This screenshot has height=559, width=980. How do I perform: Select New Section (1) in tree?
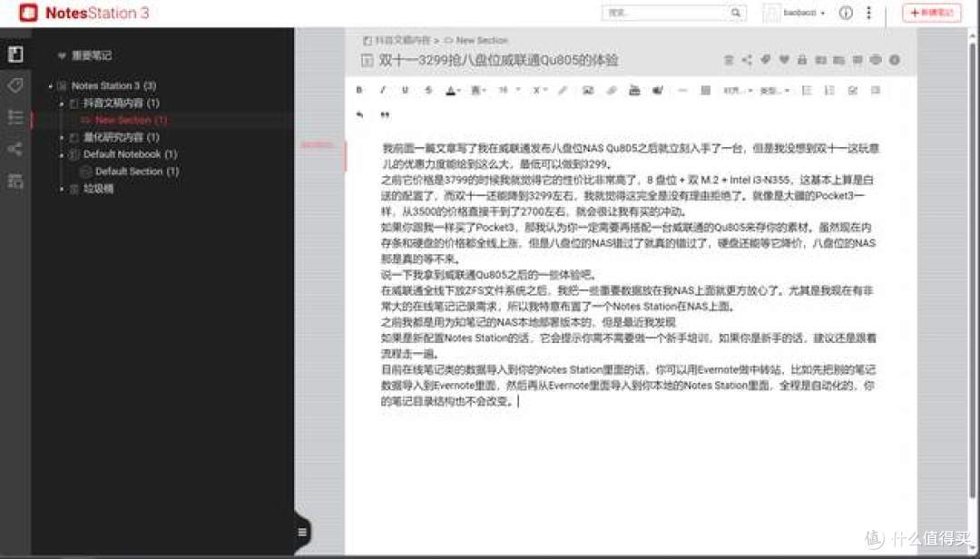point(131,120)
